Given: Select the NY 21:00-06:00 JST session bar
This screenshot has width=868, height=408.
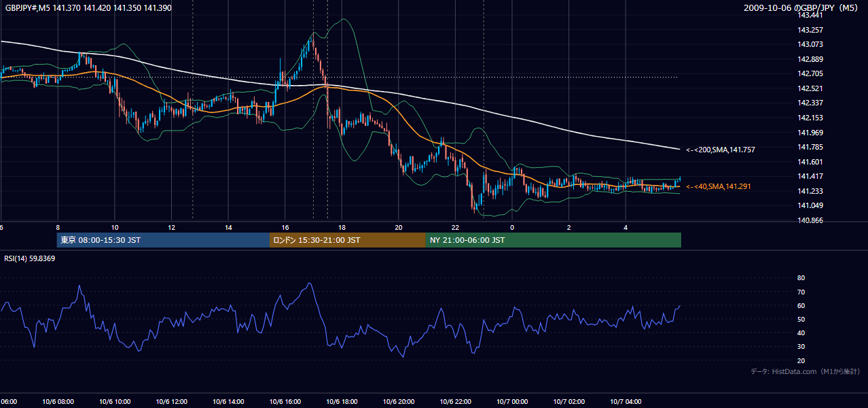Looking at the screenshot, I should [554, 240].
